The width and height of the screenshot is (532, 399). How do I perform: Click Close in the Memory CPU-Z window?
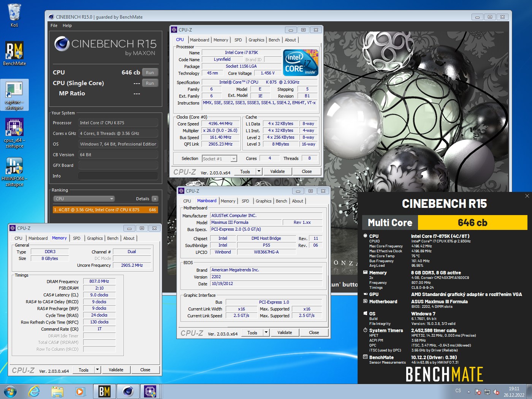[145, 370]
